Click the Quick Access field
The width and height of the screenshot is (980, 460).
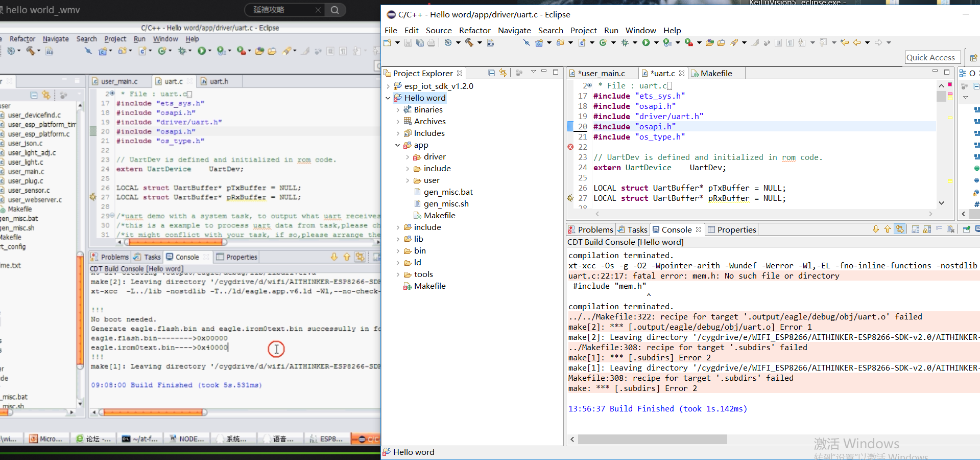tap(933, 58)
